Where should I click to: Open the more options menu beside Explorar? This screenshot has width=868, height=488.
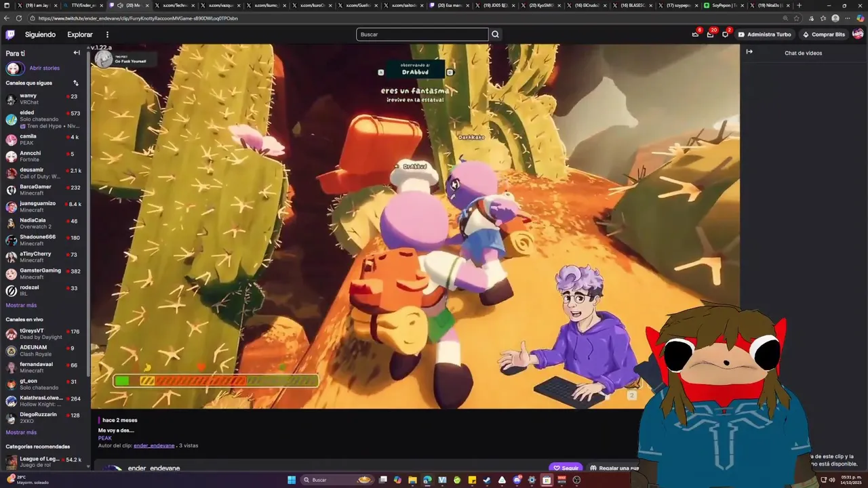pyautogui.click(x=107, y=35)
